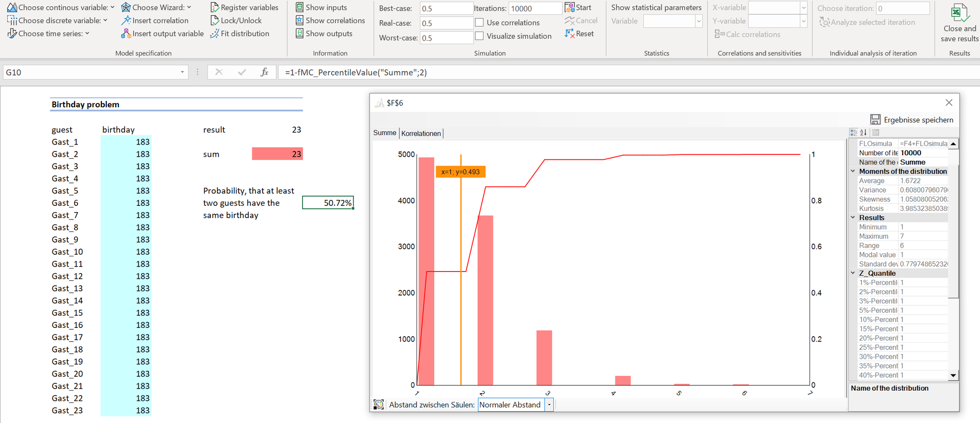The image size is (980, 423).
Task: Click the property grid scrollbar up arrow
Action: click(x=953, y=144)
